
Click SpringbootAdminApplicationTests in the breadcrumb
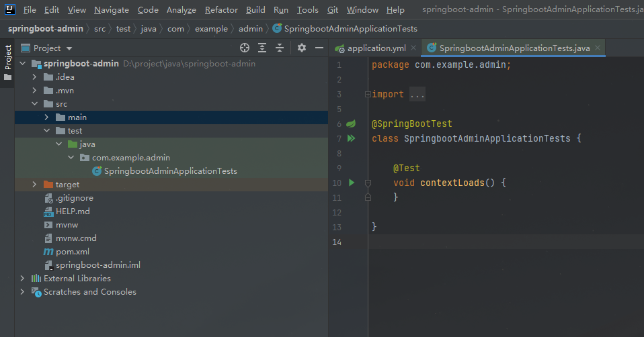pos(350,29)
